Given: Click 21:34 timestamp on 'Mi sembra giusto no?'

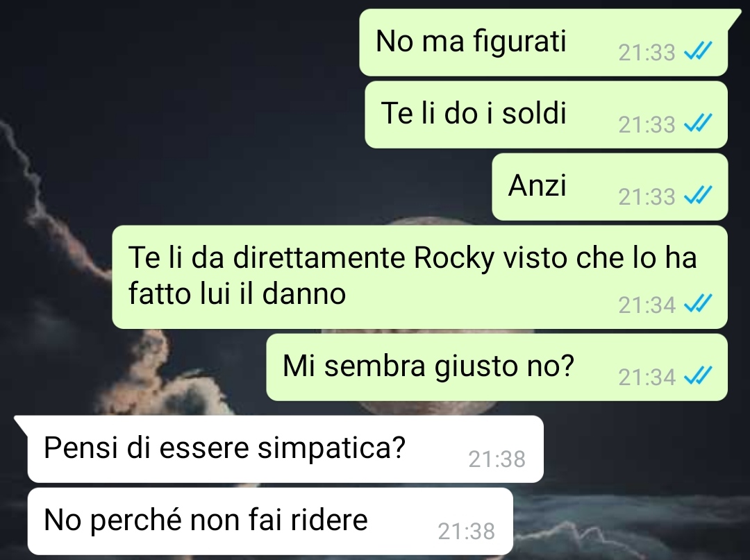Looking at the screenshot, I should click(x=647, y=377).
